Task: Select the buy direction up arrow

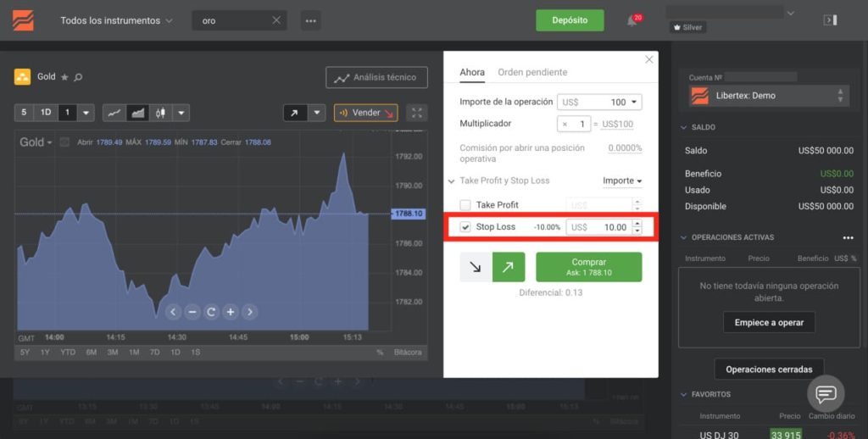Action: point(509,268)
